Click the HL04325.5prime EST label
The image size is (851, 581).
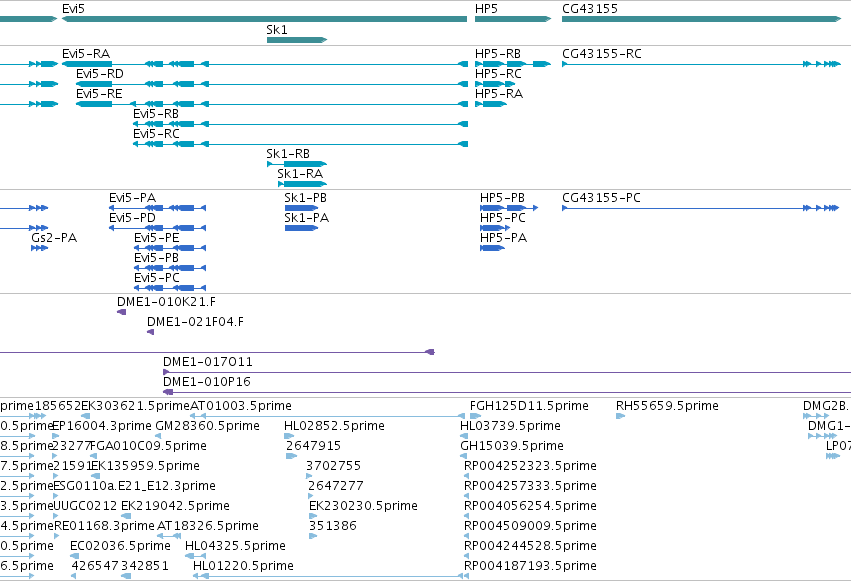[x=236, y=546]
